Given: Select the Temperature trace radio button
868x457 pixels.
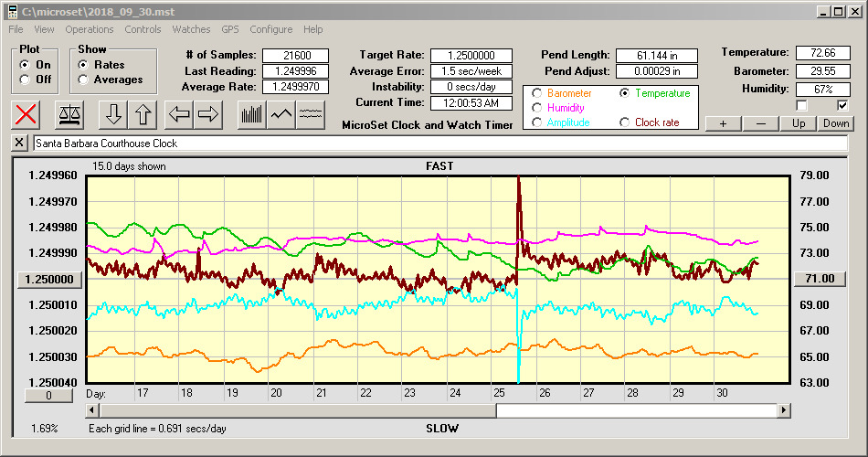Looking at the screenshot, I should tap(624, 93).
